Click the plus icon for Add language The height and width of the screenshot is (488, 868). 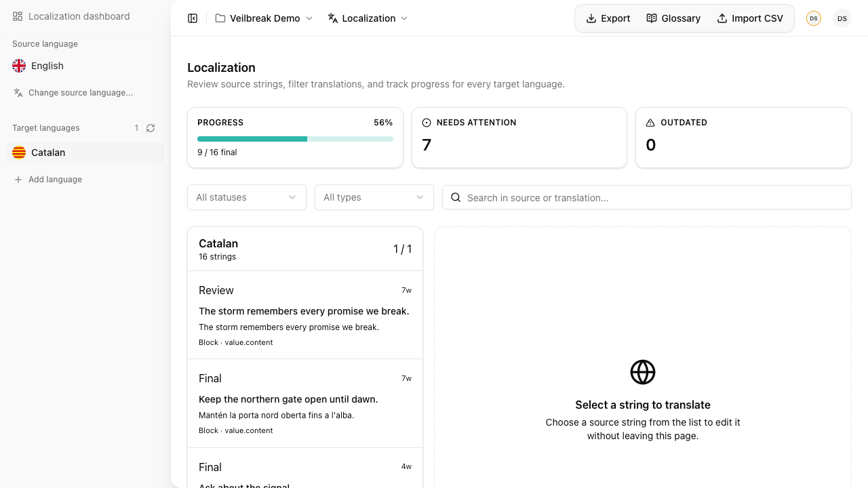pos(18,180)
